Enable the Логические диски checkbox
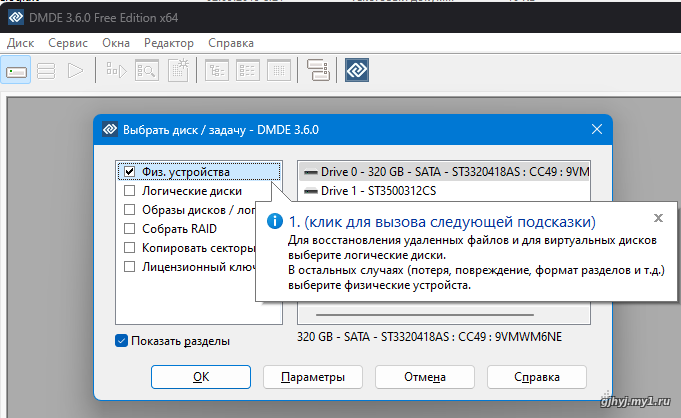This screenshot has height=418, width=681. coord(129,191)
